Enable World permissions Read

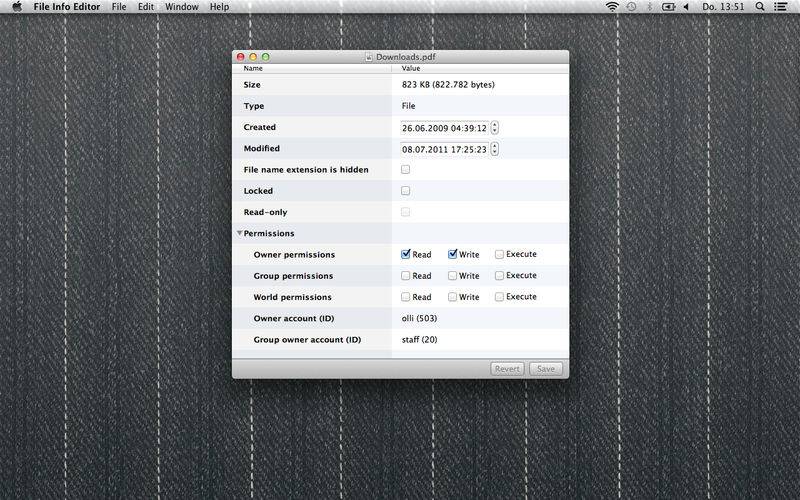(405, 296)
